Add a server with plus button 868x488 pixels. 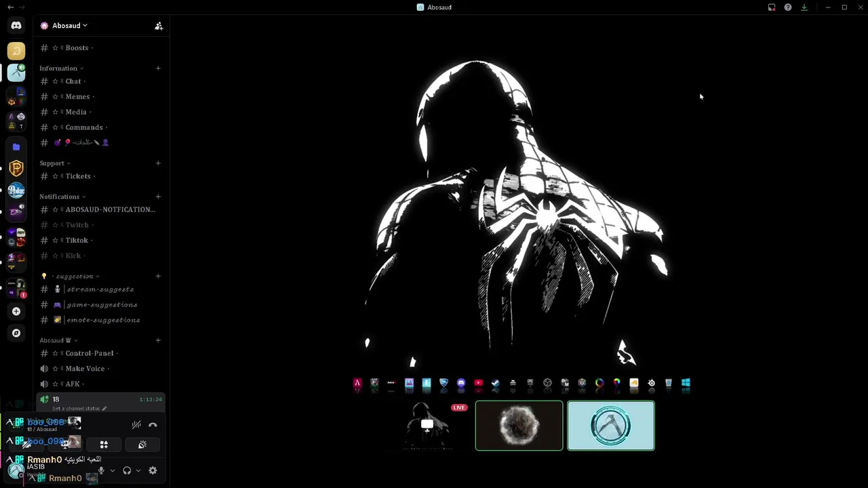coord(16,312)
